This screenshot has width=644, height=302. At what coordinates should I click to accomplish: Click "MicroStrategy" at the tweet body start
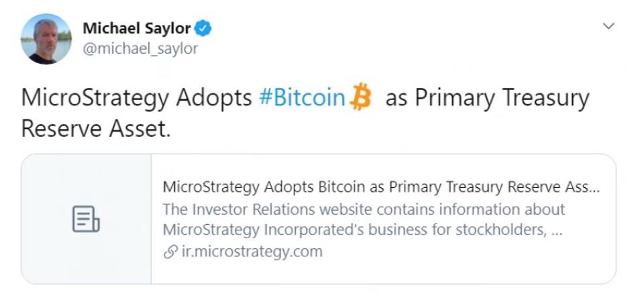(95, 98)
